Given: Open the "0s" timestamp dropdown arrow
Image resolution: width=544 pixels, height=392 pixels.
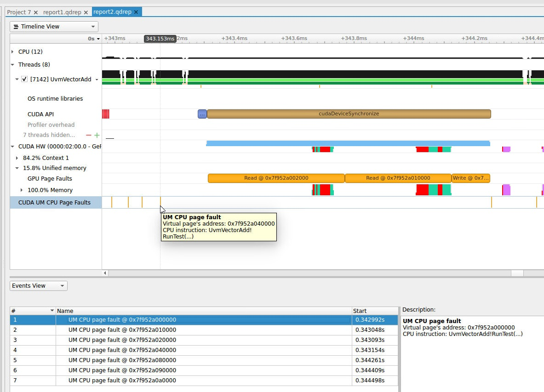Looking at the screenshot, I should coord(98,39).
